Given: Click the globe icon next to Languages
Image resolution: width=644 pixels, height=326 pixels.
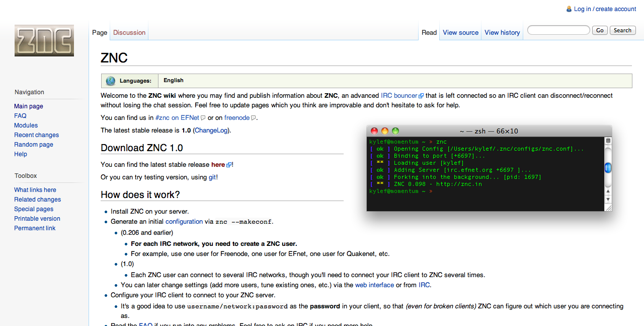Looking at the screenshot, I should click(x=111, y=81).
